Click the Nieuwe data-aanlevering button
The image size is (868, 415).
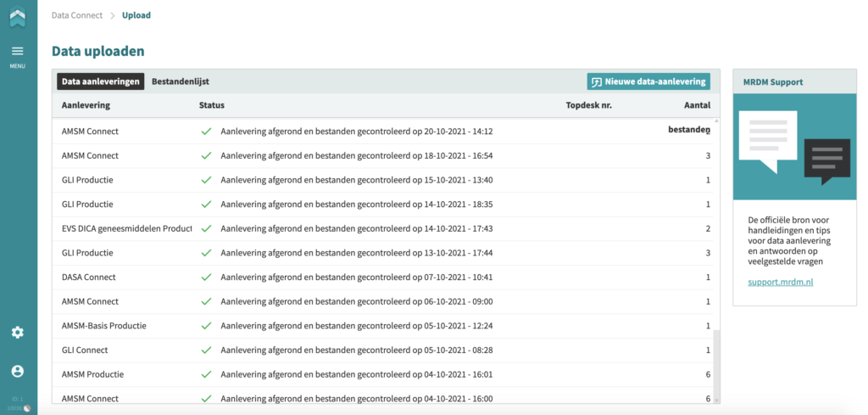point(648,81)
